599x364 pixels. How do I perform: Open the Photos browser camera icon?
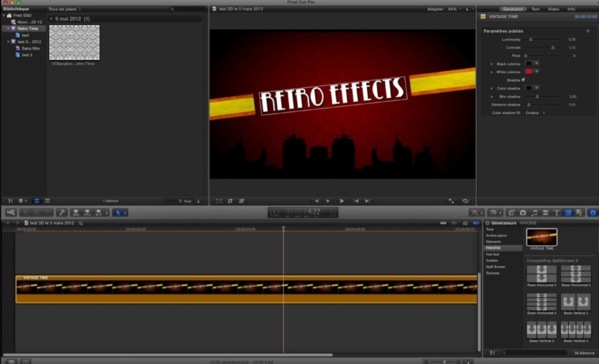click(x=523, y=212)
